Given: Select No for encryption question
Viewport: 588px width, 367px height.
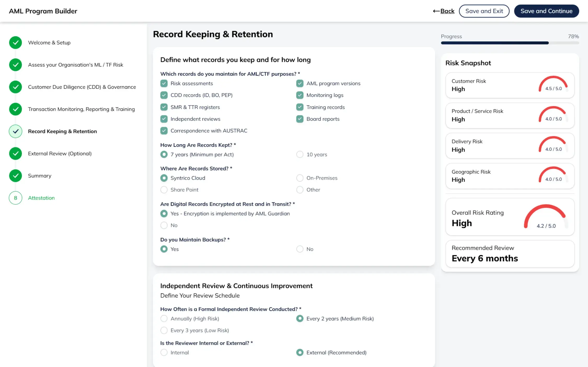Looking at the screenshot, I should (x=164, y=225).
